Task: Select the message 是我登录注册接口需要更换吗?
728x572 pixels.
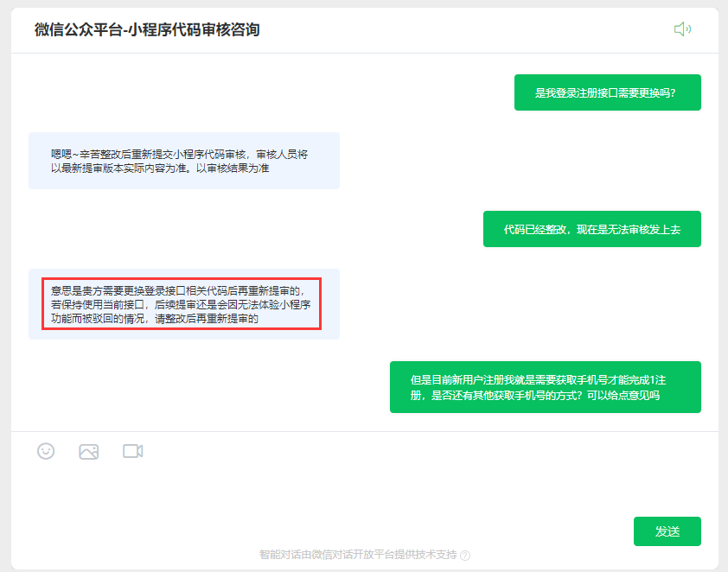Action: pyautogui.click(x=607, y=92)
